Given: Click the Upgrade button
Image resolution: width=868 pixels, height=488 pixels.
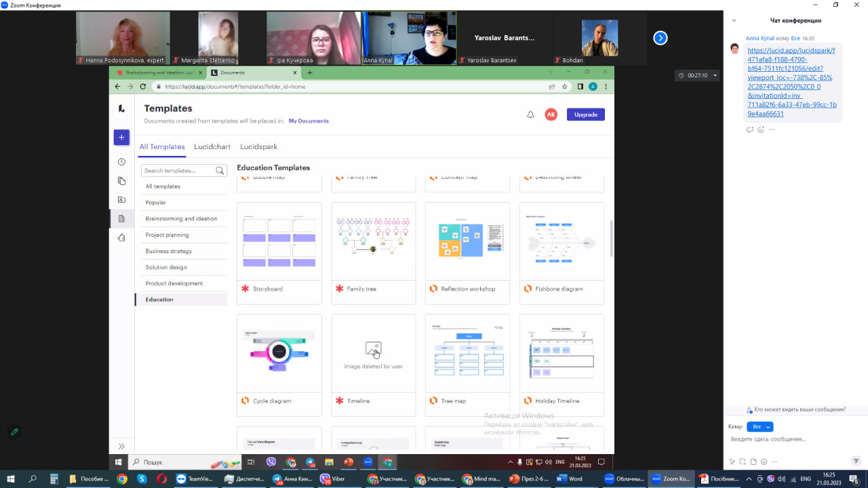Looking at the screenshot, I should (585, 115).
